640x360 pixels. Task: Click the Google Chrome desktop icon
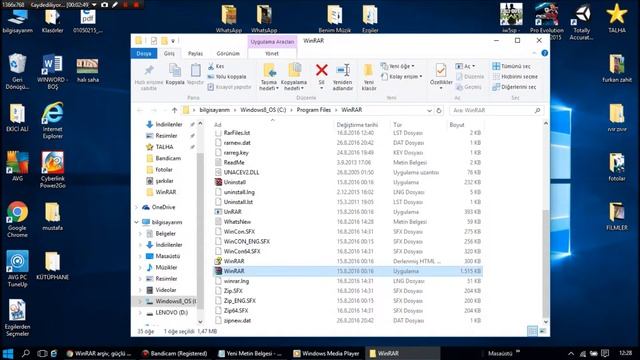point(17,219)
